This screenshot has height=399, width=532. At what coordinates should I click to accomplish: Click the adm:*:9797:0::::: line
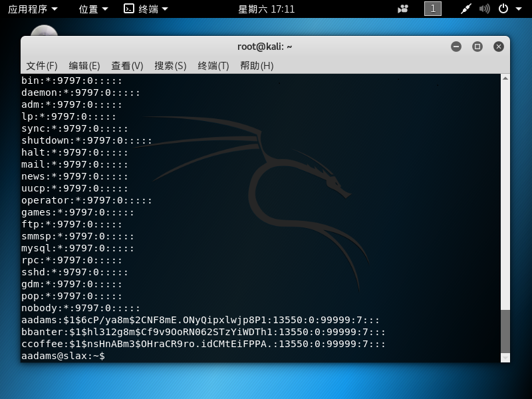72,104
